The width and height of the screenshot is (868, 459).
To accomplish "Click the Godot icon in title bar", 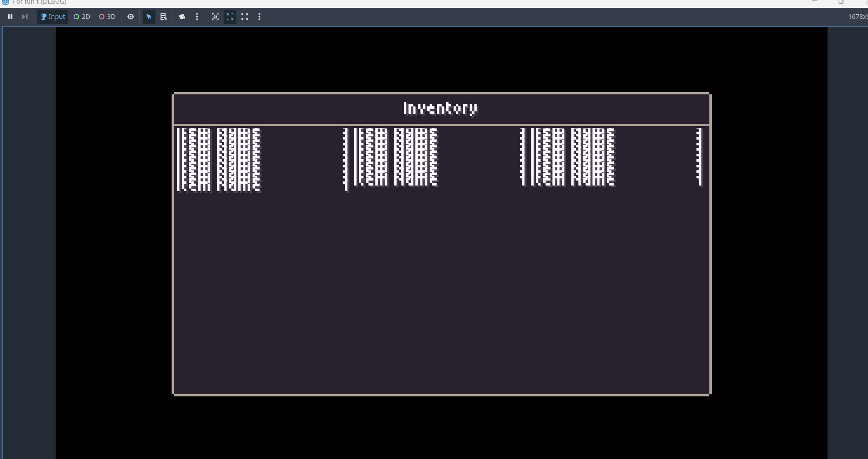I will pos(6,2).
